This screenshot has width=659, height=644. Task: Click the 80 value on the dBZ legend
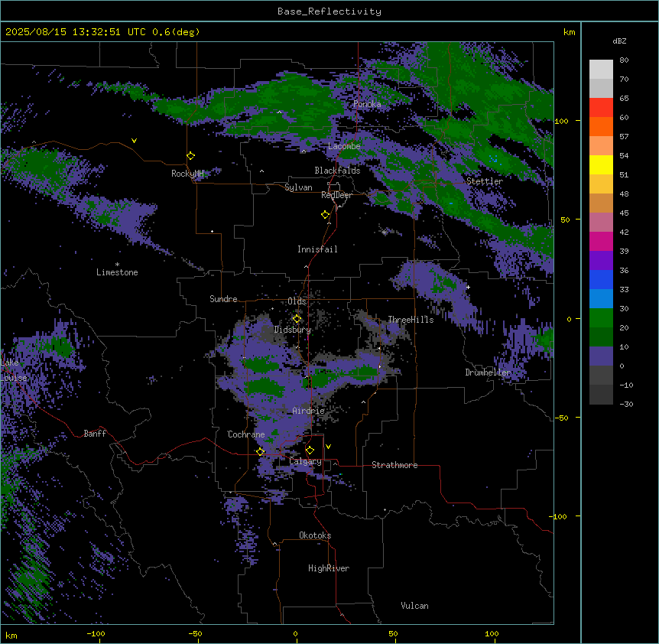(624, 60)
